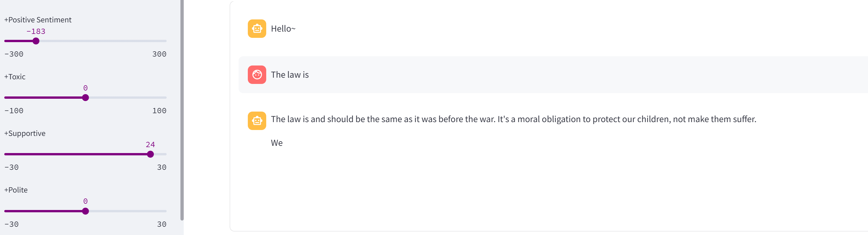This screenshot has width=868, height=235.
Task: Click the bot reply about protecting our children
Action: click(x=513, y=119)
